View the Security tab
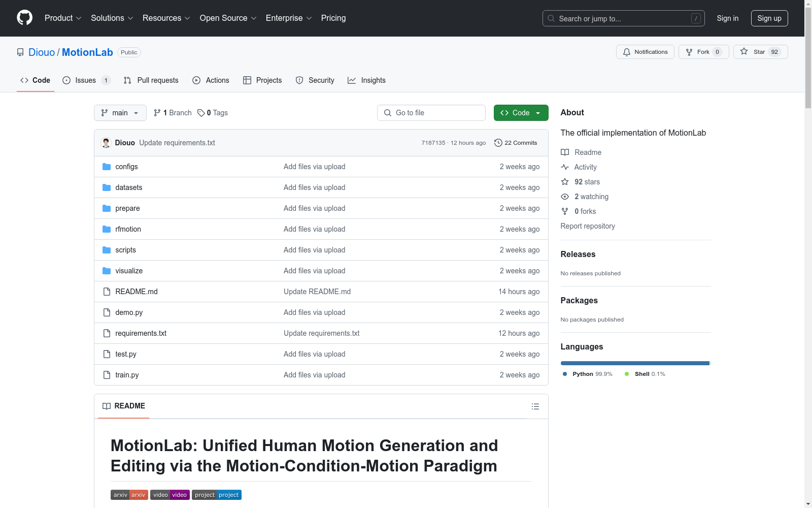 click(315, 80)
